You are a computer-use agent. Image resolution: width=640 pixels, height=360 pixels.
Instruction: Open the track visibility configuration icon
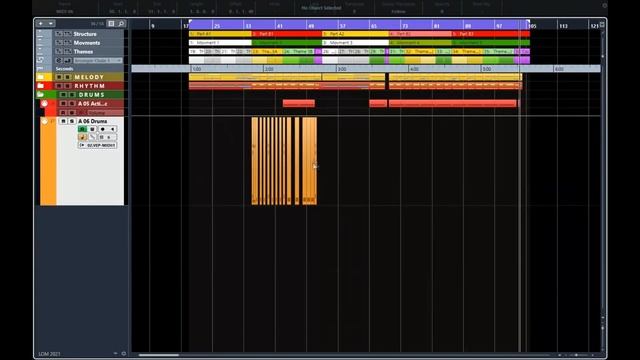[x=111, y=24]
